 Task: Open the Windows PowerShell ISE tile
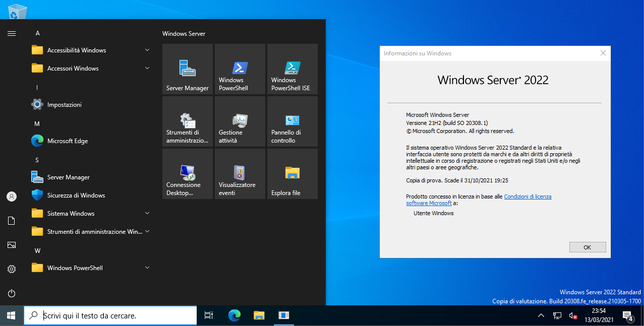(x=292, y=69)
